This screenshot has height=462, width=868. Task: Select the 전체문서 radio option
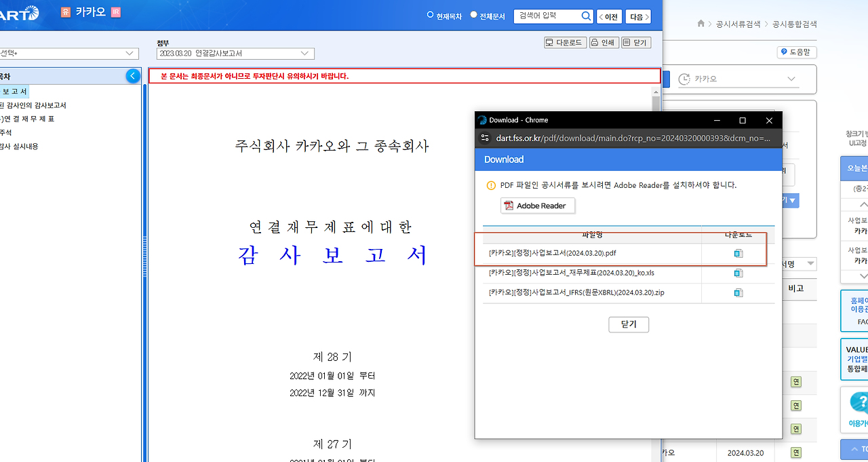pyautogui.click(x=473, y=15)
